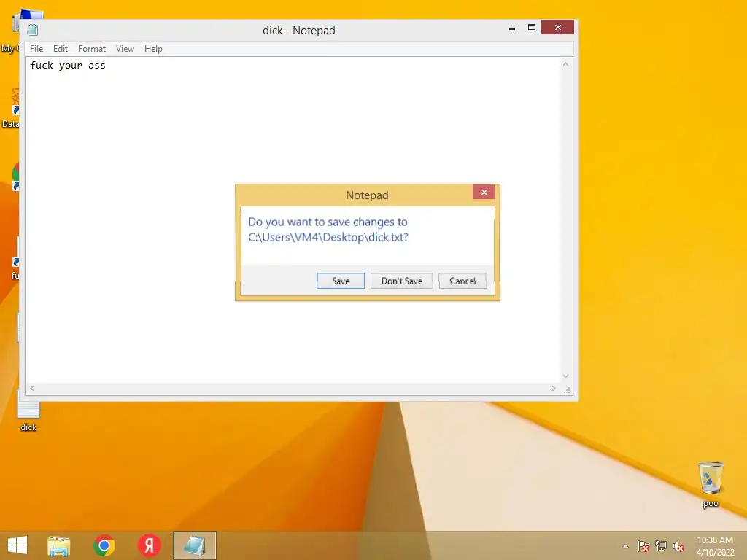The image size is (747, 560).
Task: Open the File menu in Notepad
Action: coord(36,49)
